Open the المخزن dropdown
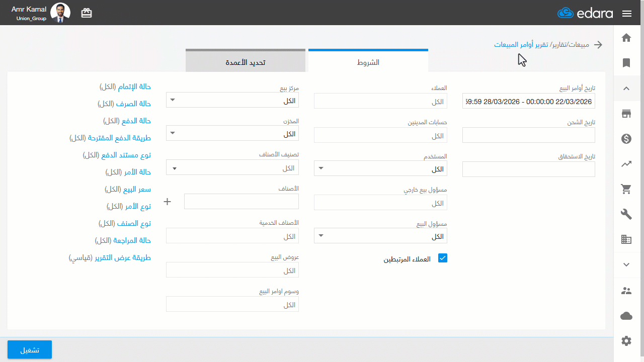The height and width of the screenshot is (362, 644). (x=232, y=133)
